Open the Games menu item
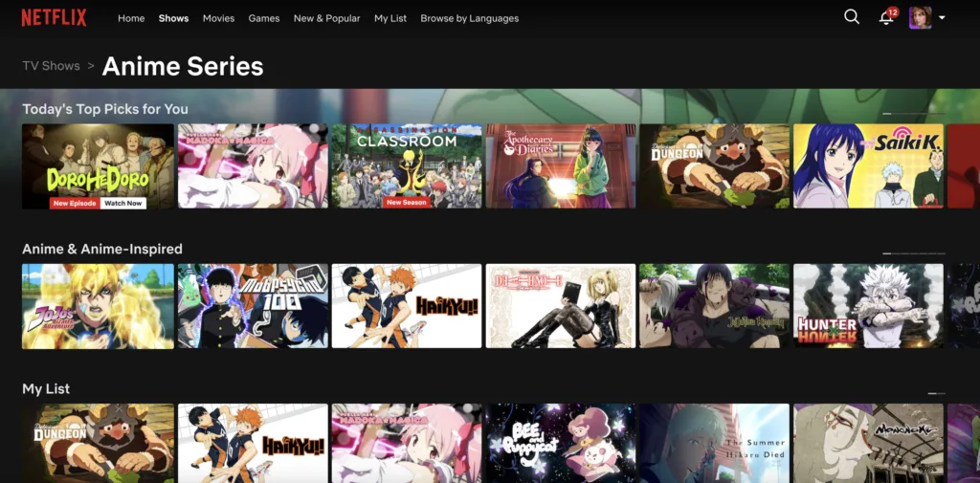The image size is (980, 483). [264, 18]
